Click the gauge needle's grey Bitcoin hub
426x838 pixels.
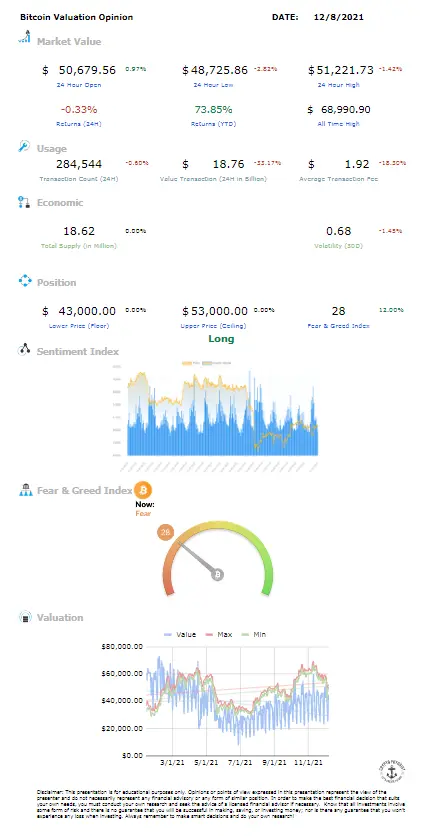point(218,575)
